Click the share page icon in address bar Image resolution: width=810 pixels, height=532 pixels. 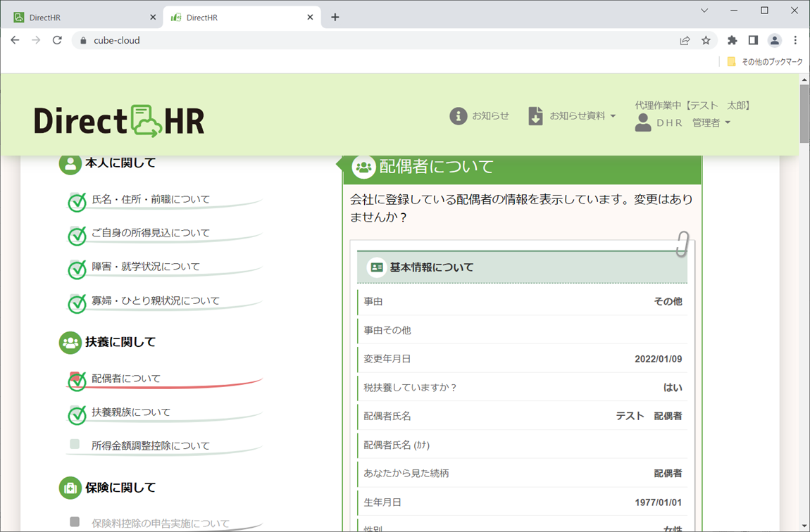685,40
